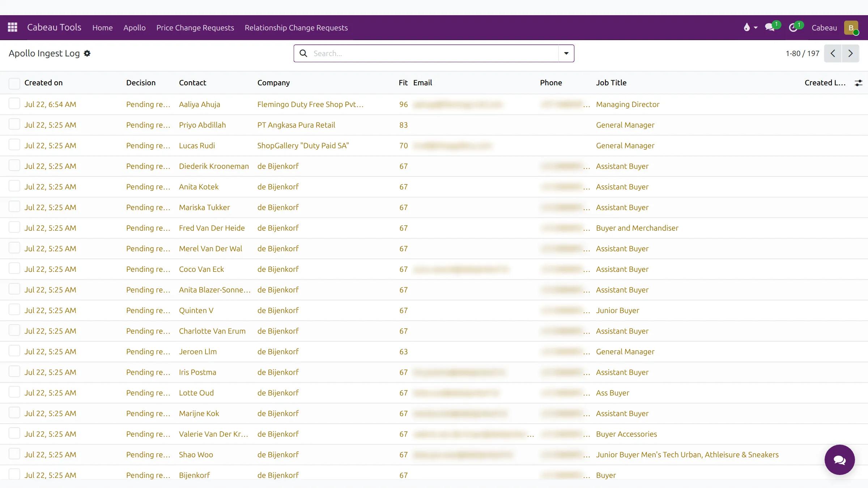Select ShopGallery "Duty Paid SA" cell
868x488 pixels.
pyautogui.click(x=303, y=146)
